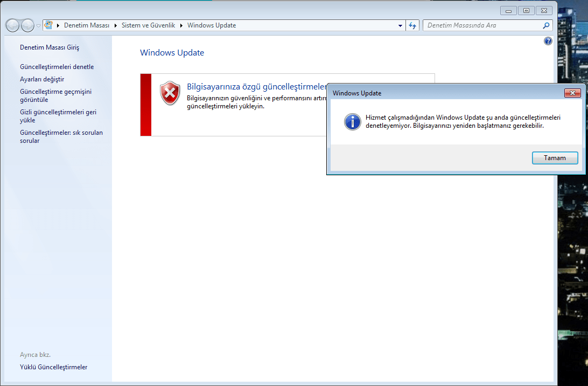
Task: Expand the arrow before Denetim Masası breadcrumb
Action: point(58,25)
